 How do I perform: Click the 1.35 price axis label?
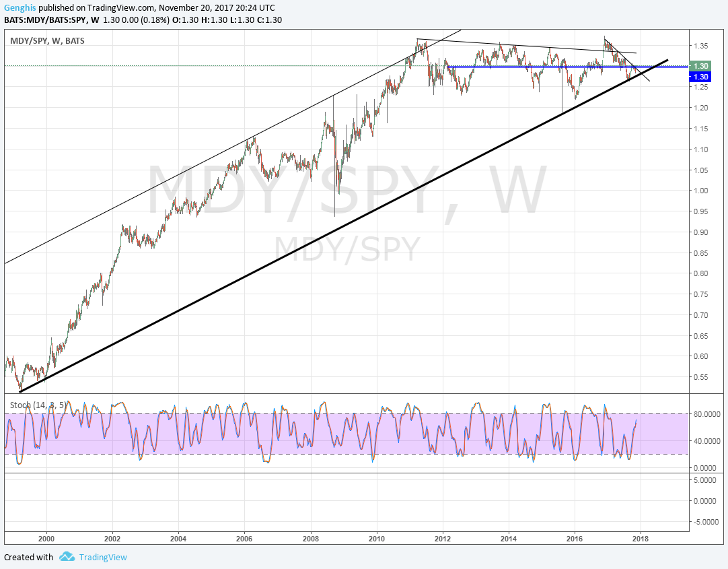[701, 46]
